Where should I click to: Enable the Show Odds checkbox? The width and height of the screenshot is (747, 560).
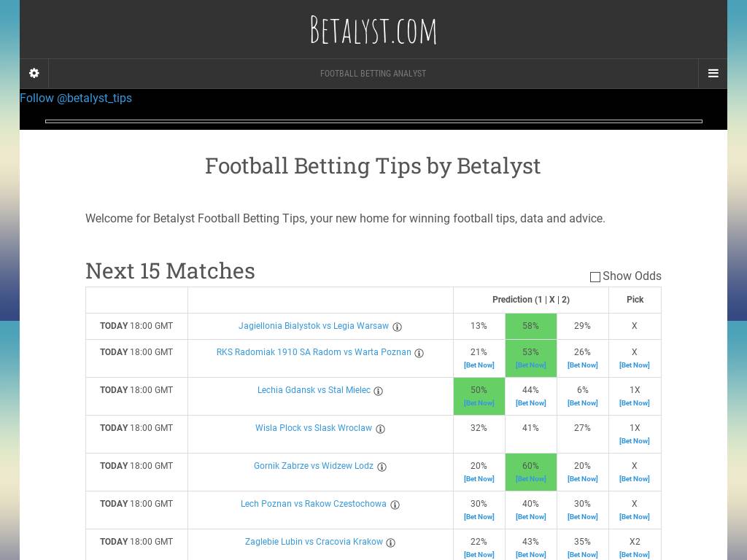[x=595, y=277]
